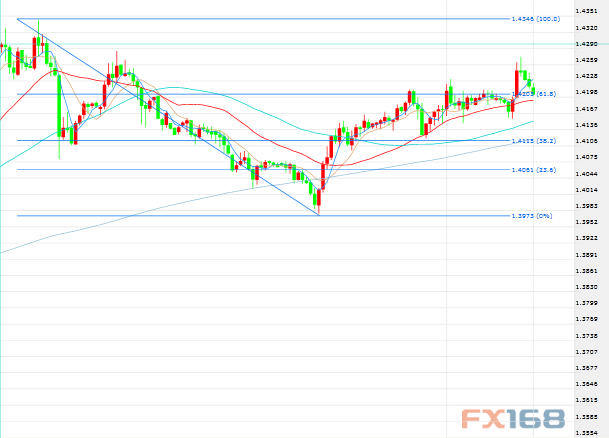Click the 1.3585 price axis label
This screenshot has height=438, width=609.
(x=586, y=417)
